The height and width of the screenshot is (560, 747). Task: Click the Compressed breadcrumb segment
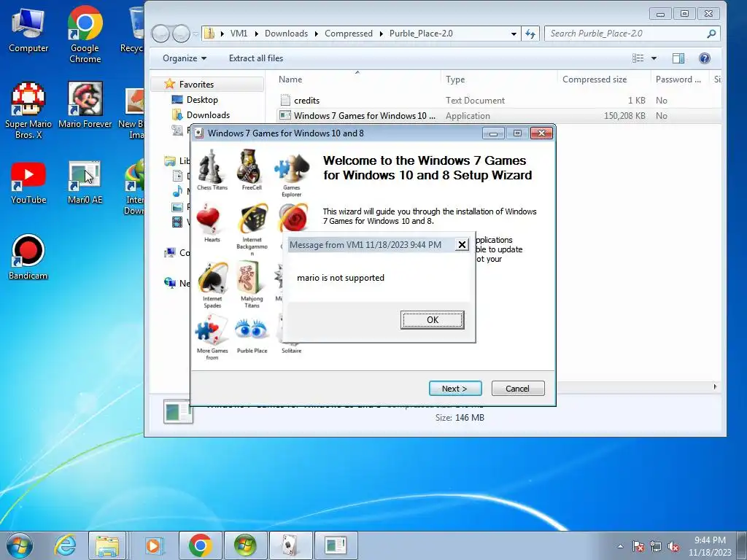pos(349,34)
